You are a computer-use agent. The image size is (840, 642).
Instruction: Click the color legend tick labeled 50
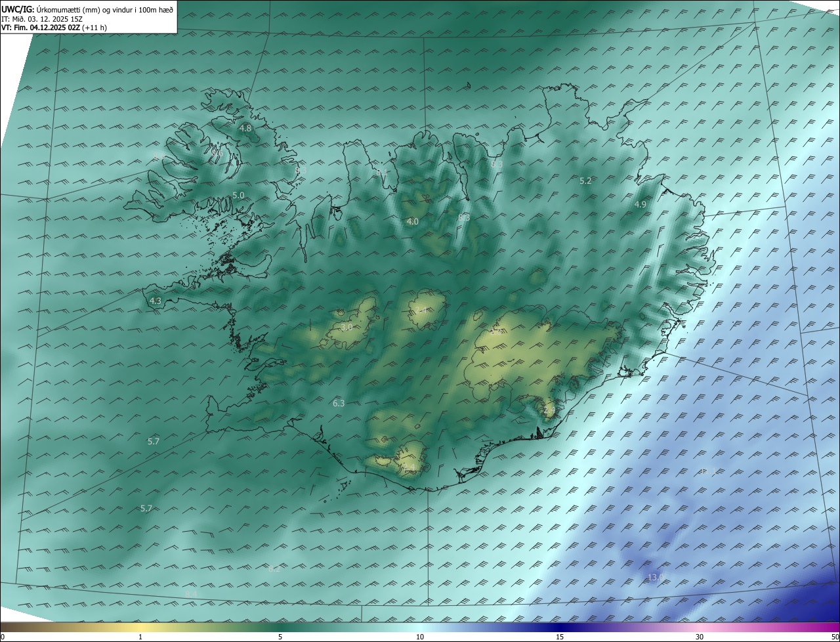pyautogui.click(x=834, y=637)
